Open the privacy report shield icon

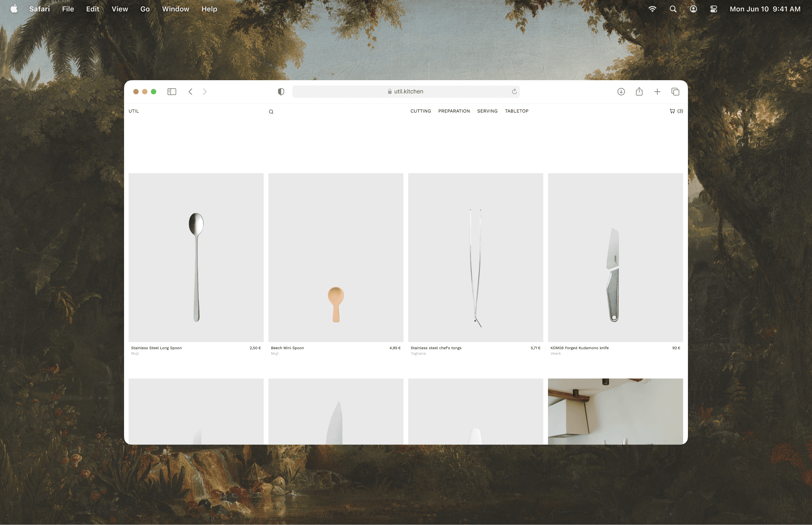(281, 92)
